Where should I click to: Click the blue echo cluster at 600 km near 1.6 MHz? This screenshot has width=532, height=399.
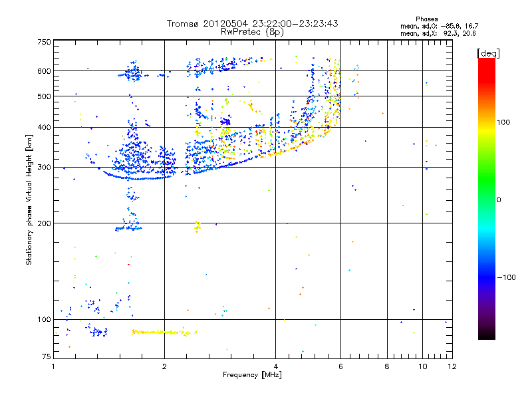pyautogui.click(x=134, y=72)
